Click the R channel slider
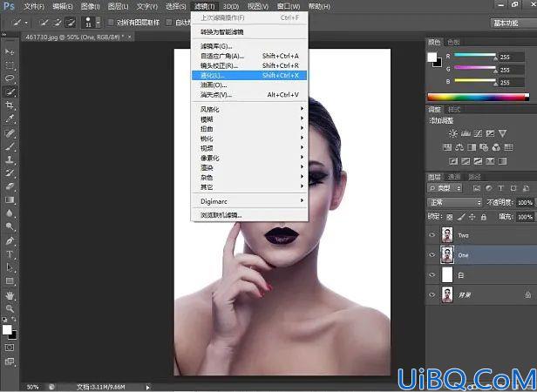The height and width of the screenshot is (392, 537). coord(475,55)
